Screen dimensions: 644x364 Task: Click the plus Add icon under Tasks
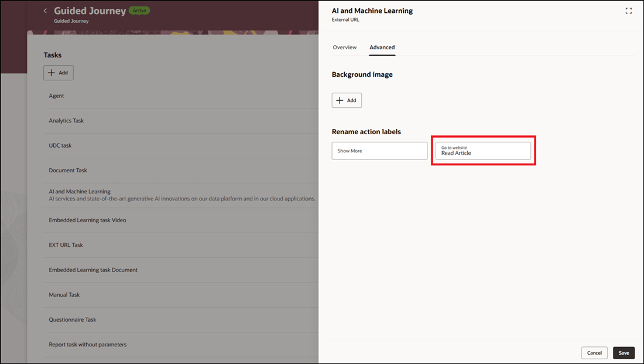[x=58, y=73]
